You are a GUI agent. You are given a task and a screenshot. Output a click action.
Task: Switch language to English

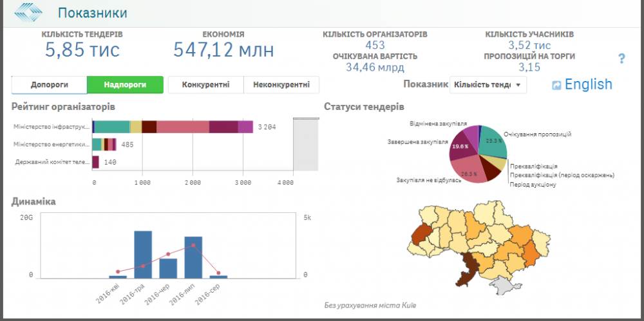coord(588,84)
